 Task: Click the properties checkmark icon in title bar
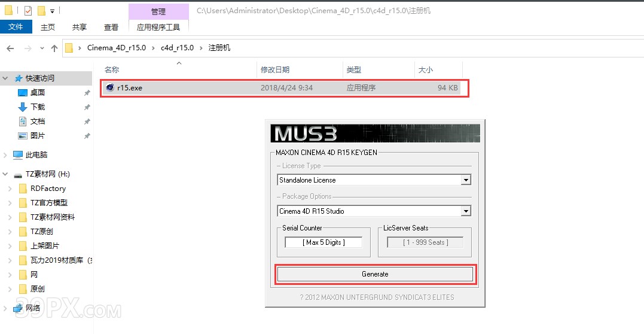tap(28, 11)
